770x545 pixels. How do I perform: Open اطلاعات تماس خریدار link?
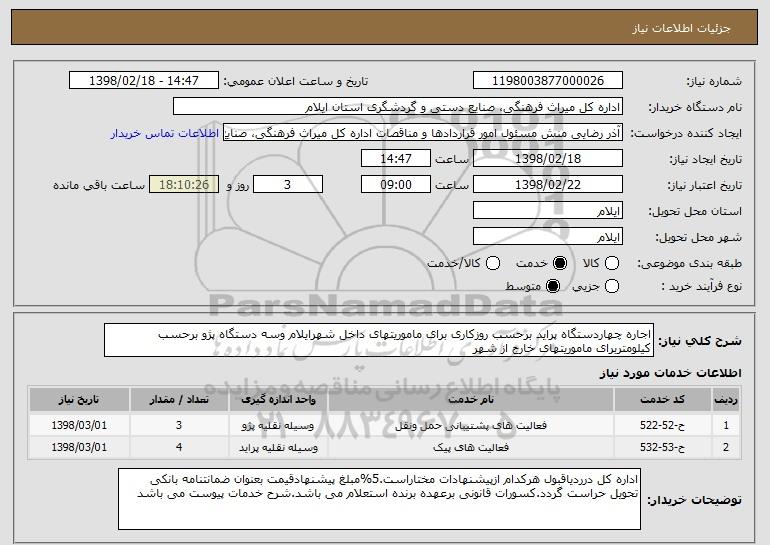(165, 134)
